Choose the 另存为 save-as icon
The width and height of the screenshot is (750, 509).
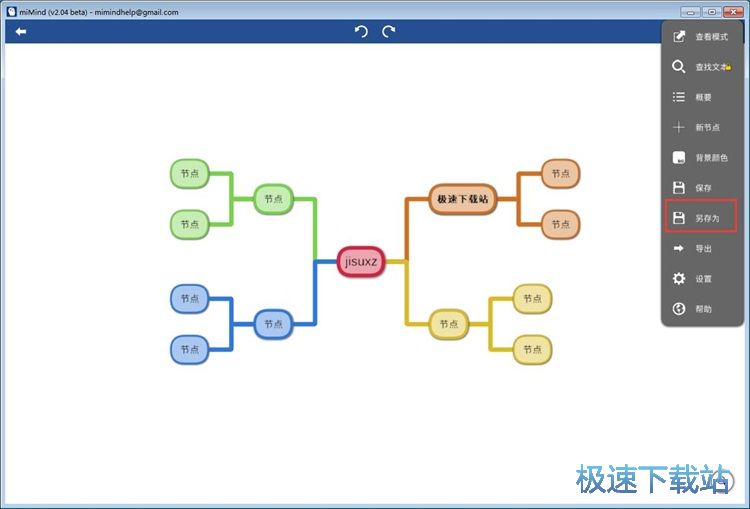(x=679, y=218)
